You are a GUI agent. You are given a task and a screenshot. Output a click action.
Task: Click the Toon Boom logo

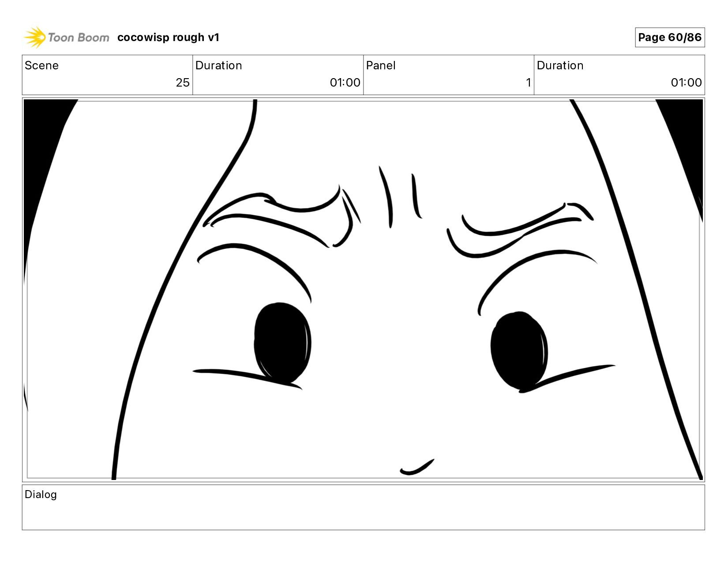(66, 37)
